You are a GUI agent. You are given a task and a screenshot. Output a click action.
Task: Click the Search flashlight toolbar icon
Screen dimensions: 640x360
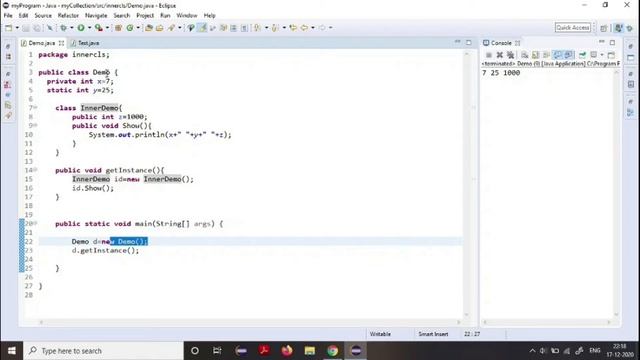pos(171,28)
